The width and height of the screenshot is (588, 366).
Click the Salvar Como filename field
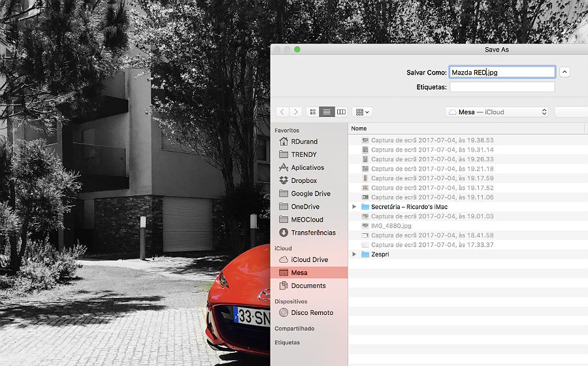click(502, 72)
